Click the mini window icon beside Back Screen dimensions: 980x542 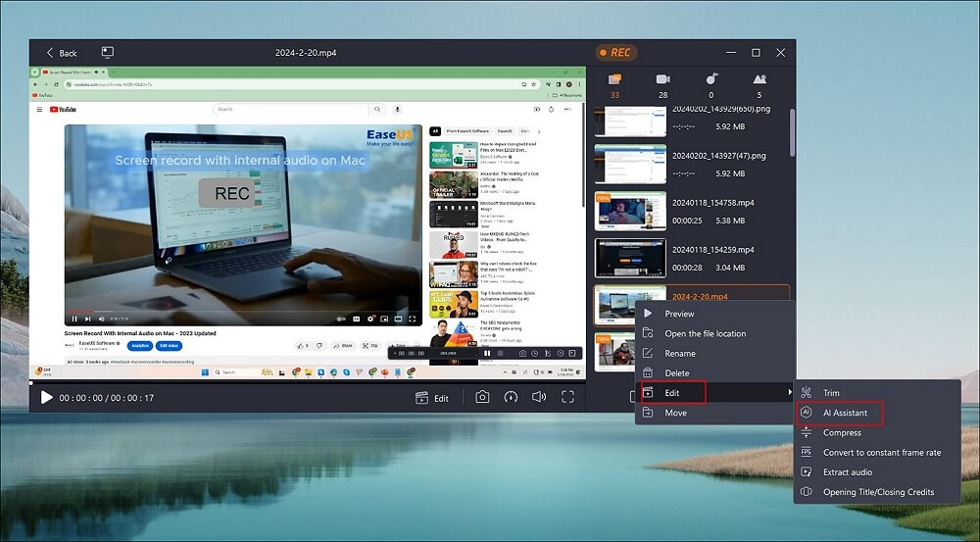tap(108, 53)
